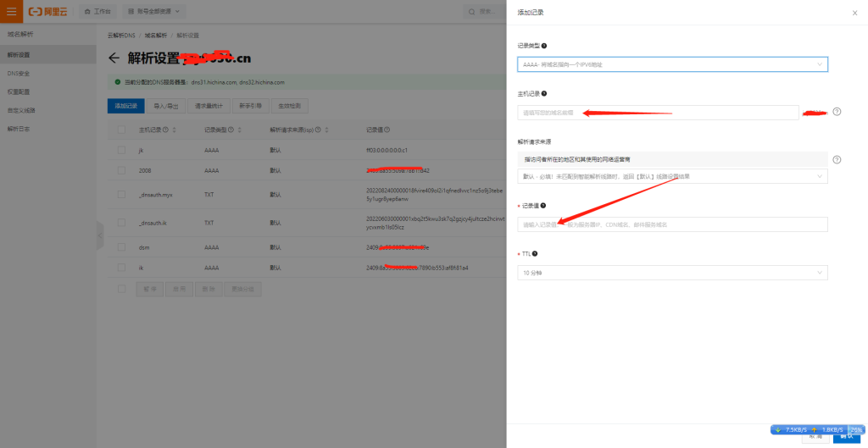868x448 pixels.
Task: Click the _dnsauth.myx host record text
Action: coord(156,195)
